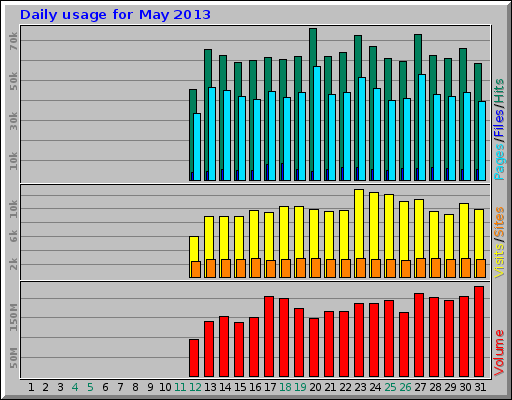512x400 pixels.
Task: Click the red volume bar for day 14
Action: [x=224, y=346]
